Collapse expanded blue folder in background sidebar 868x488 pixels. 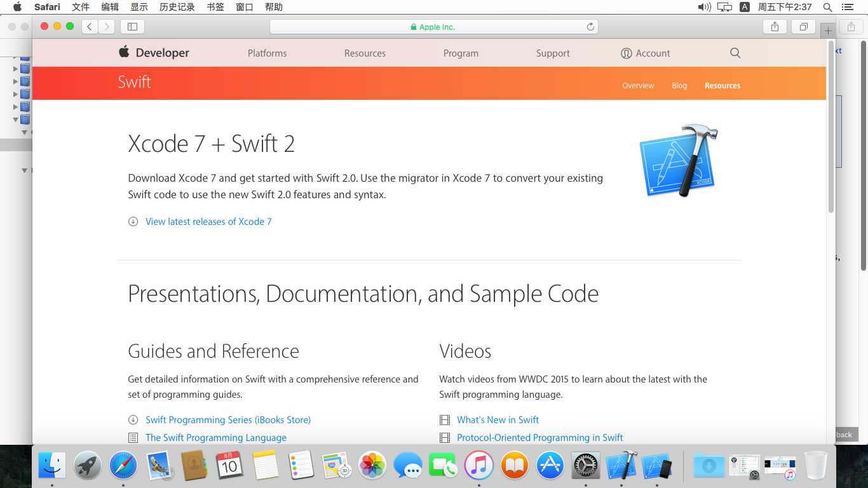point(16,119)
